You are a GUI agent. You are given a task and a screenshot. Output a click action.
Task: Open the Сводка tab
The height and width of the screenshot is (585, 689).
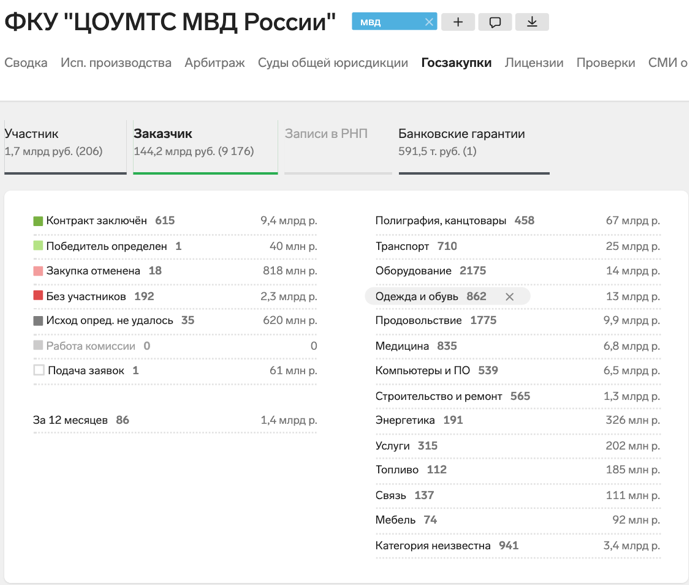tap(26, 63)
